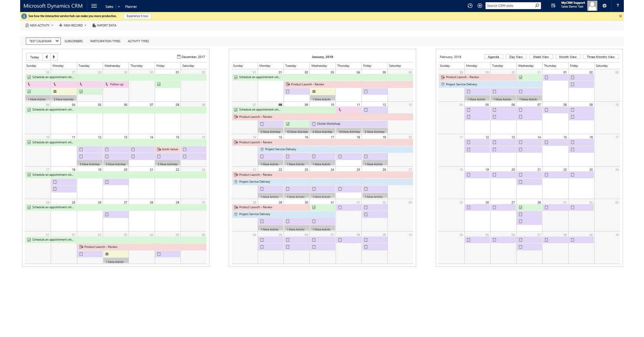Click the calendar date picker icon beside December 2017
Screen dimensions: 644x337
click(x=179, y=57)
